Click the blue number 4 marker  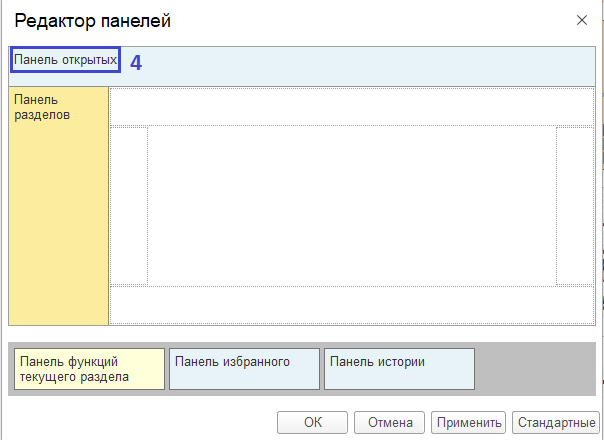click(136, 62)
